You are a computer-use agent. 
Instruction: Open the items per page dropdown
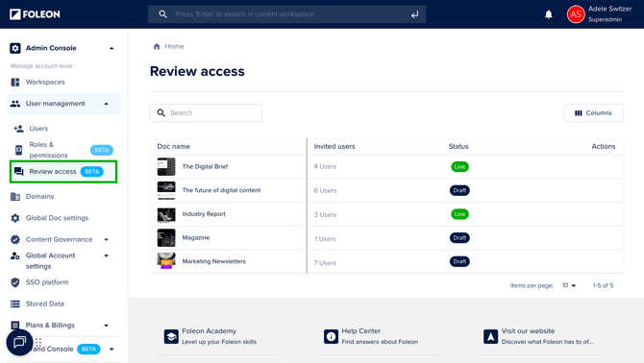click(x=569, y=285)
